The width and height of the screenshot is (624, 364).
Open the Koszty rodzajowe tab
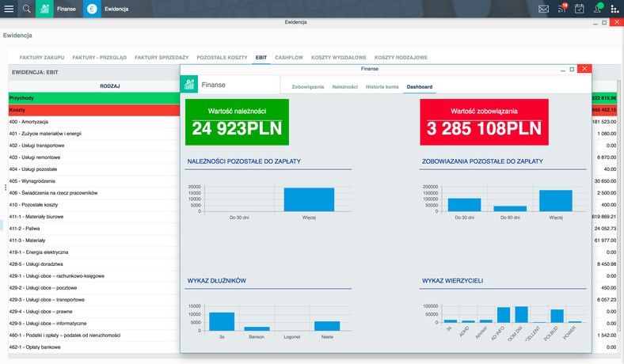[x=401, y=57]
